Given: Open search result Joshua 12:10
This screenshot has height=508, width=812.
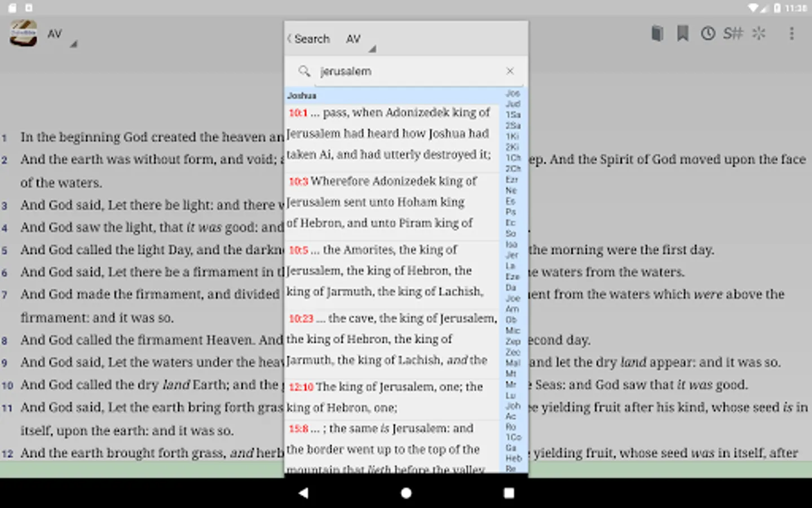Looking at the screenshot, I should pyautogui.click(x=391, y=397).
